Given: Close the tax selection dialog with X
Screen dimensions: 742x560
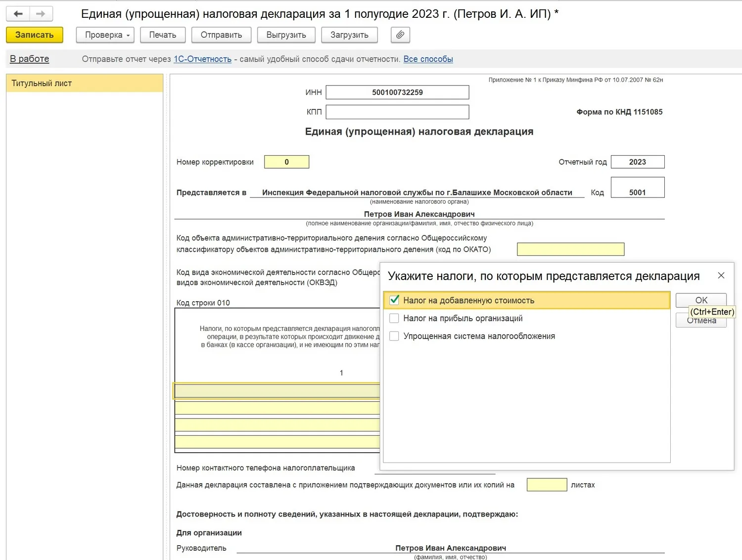Looking at the screenshot, I should [721, 276].
